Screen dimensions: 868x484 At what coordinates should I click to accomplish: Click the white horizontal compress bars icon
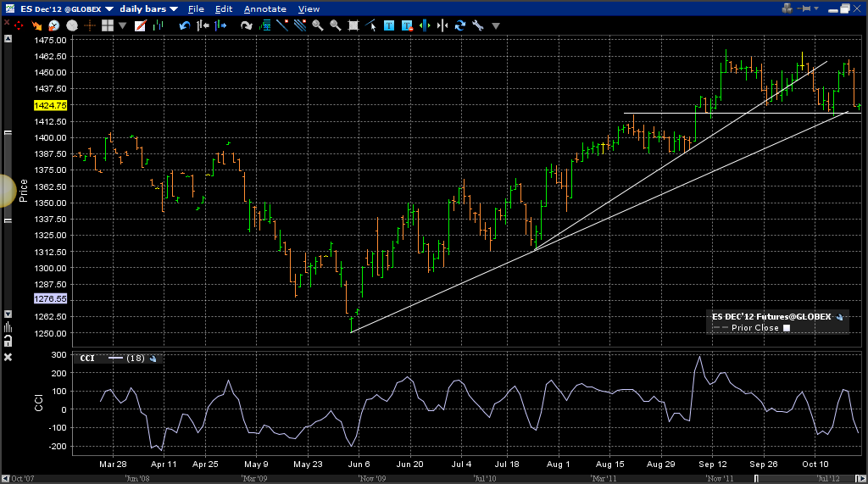[442, 25]
